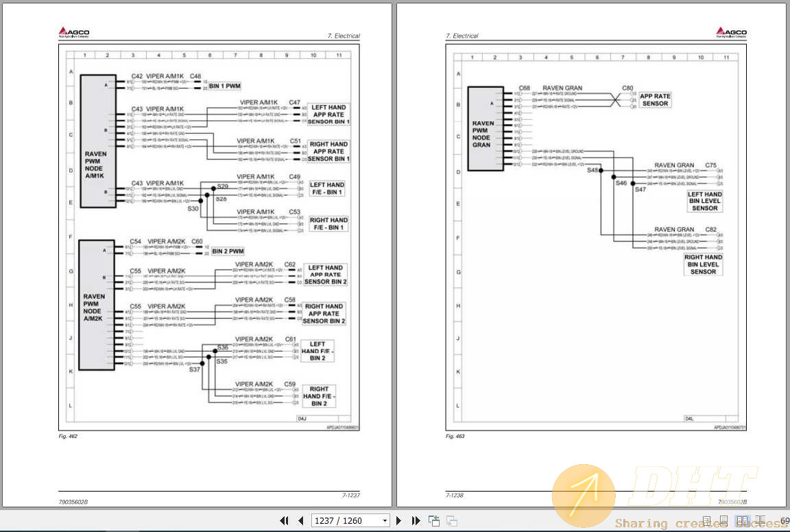Screen dimensions: 790x532
Task: Click the greyed-out next view icon
Action: (452, 520)
